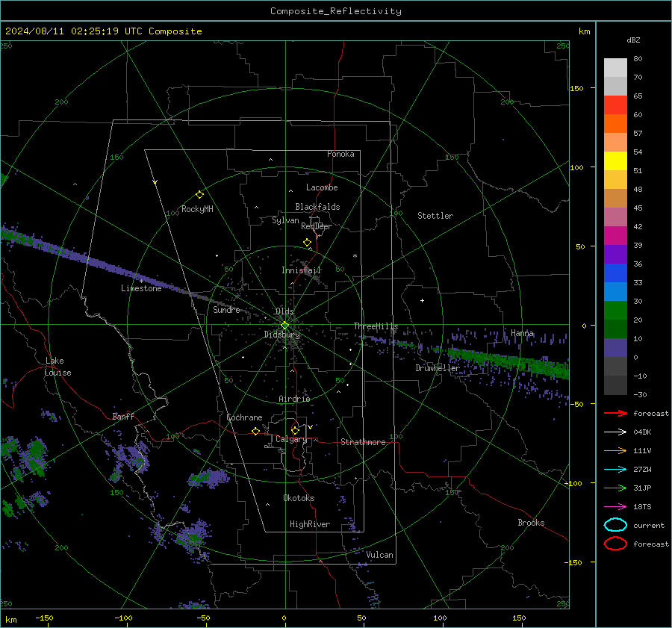
Task: Click the Limestone label
Action: (x=141, y=288)
